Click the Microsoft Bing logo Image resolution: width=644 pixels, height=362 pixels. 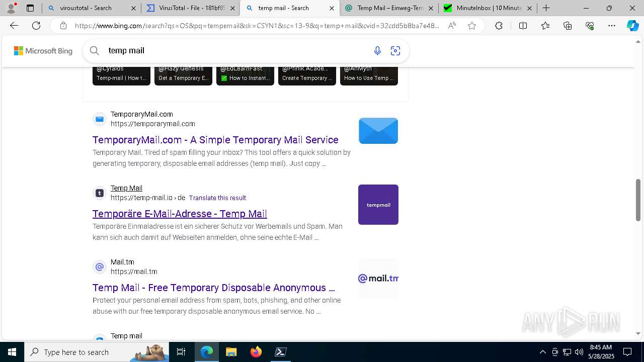tap(43, 51)
